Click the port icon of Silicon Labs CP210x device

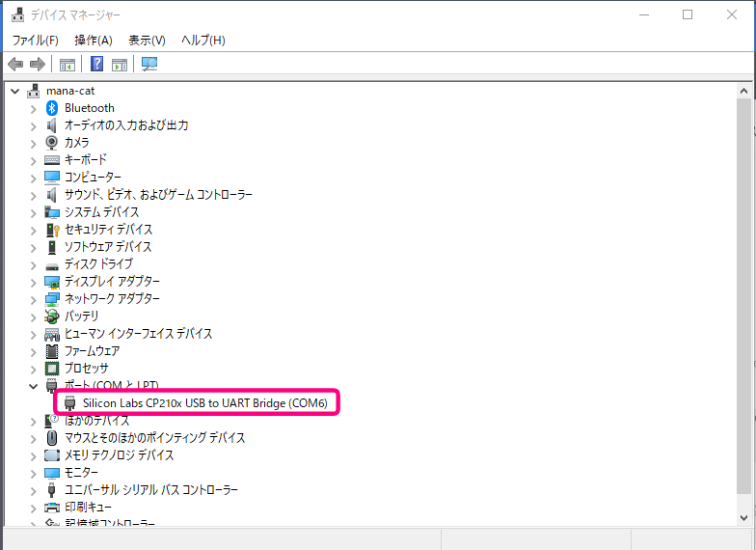69,403
